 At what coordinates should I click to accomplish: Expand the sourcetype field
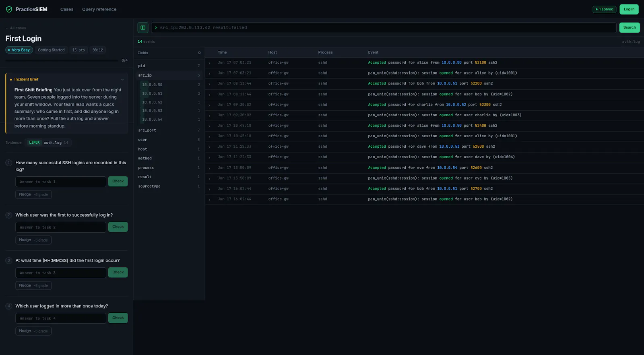coord(169,186)
